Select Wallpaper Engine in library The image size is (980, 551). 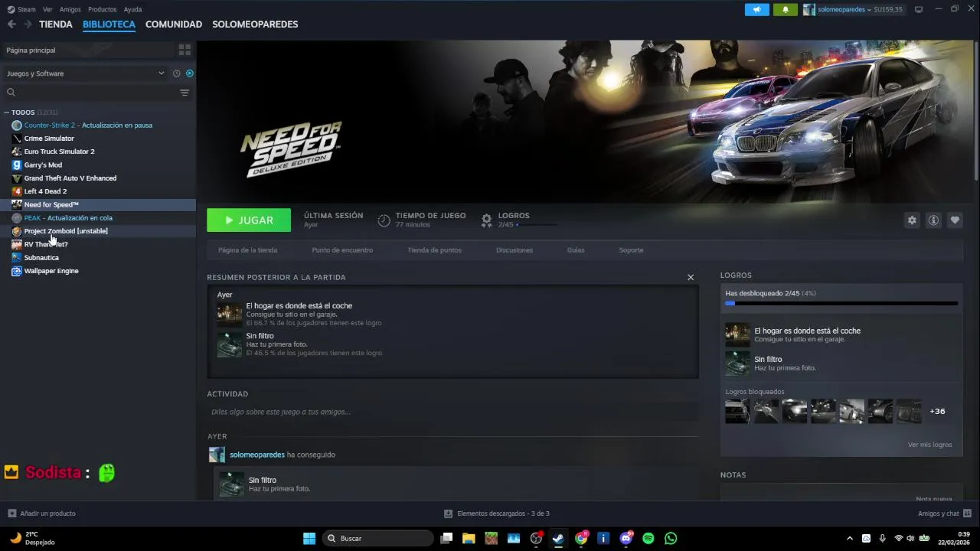[98, 271]
